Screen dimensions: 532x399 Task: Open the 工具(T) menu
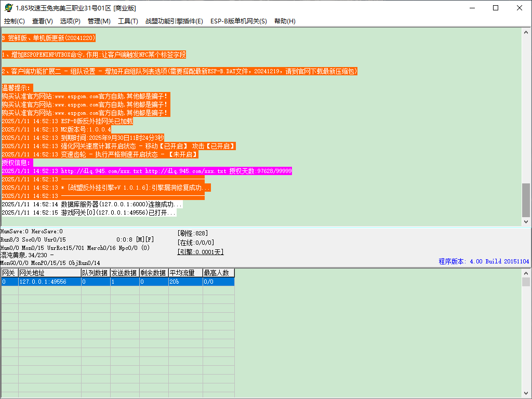[128, 21]
